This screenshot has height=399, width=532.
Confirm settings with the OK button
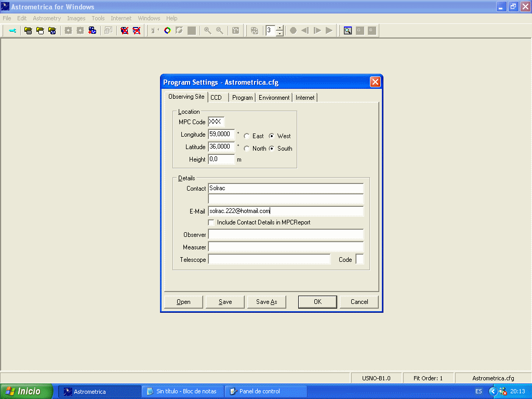click(317, 302)
